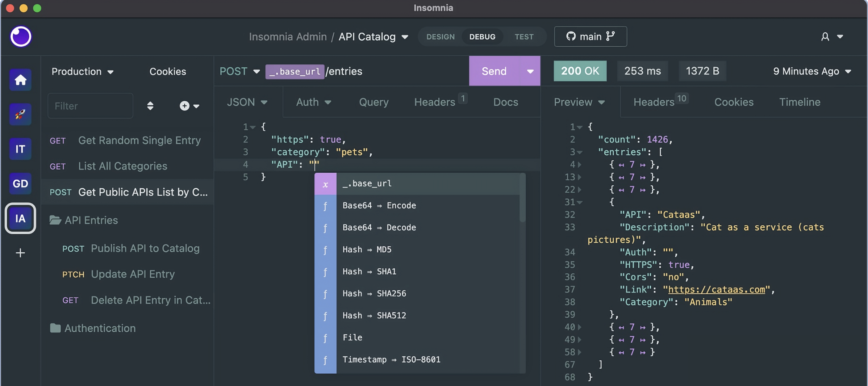
Task: Open the rocket workspace icon in sidebar
Action: (x=20, y=114)
